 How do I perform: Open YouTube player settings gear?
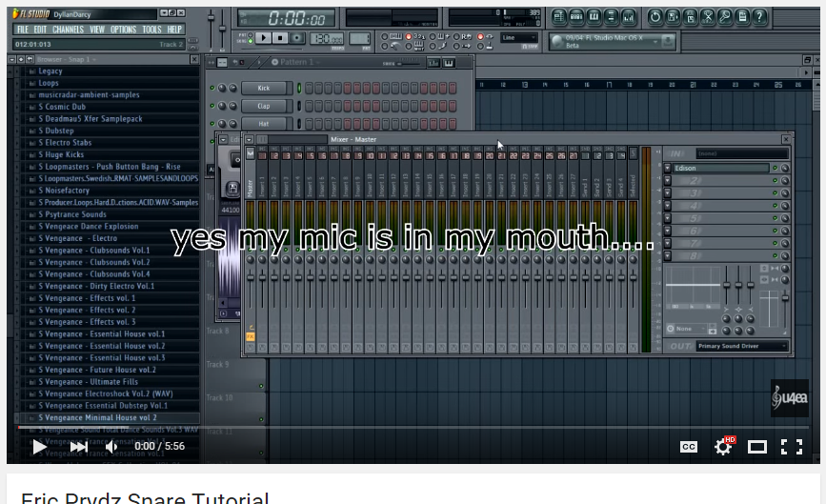723,447
